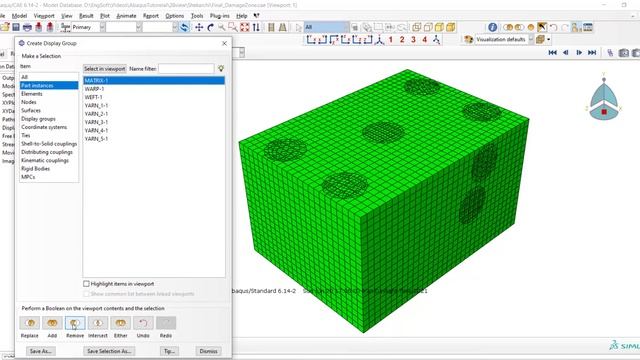
Task: Step to the previous frame
Action: coord(566,53)
